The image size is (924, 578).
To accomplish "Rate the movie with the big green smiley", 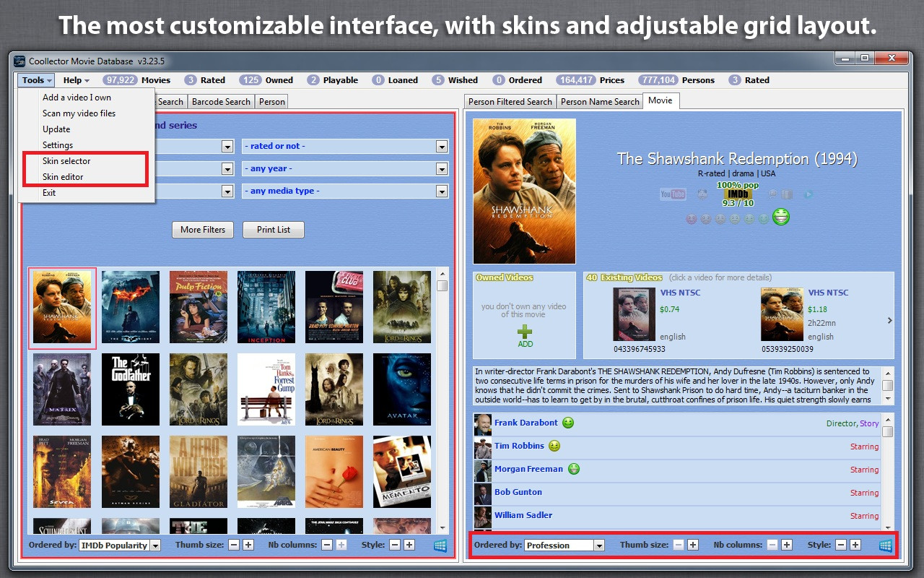I will (781, 217).
